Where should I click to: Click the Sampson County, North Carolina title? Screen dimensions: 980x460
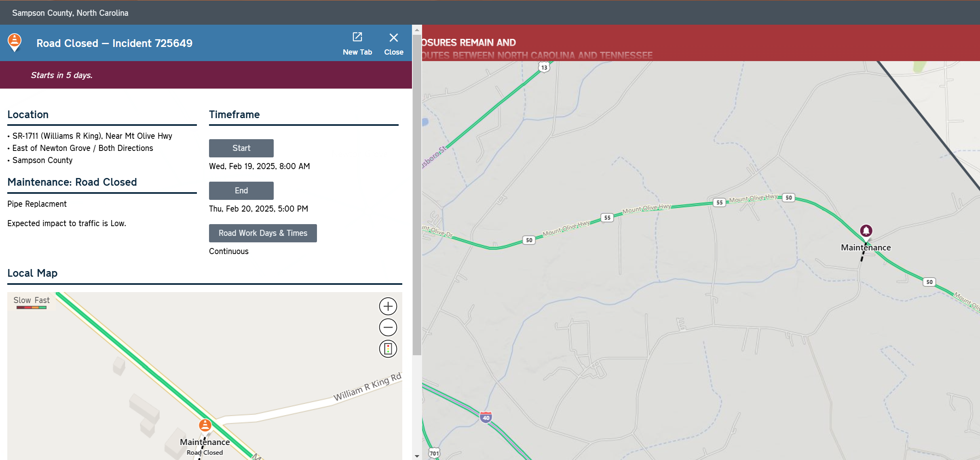coord(70,13)
